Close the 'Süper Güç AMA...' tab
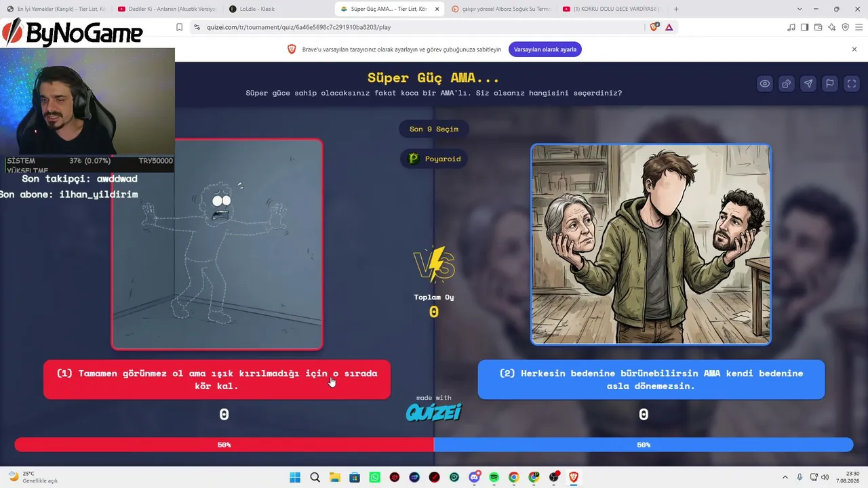 click(x=437, y=9)
